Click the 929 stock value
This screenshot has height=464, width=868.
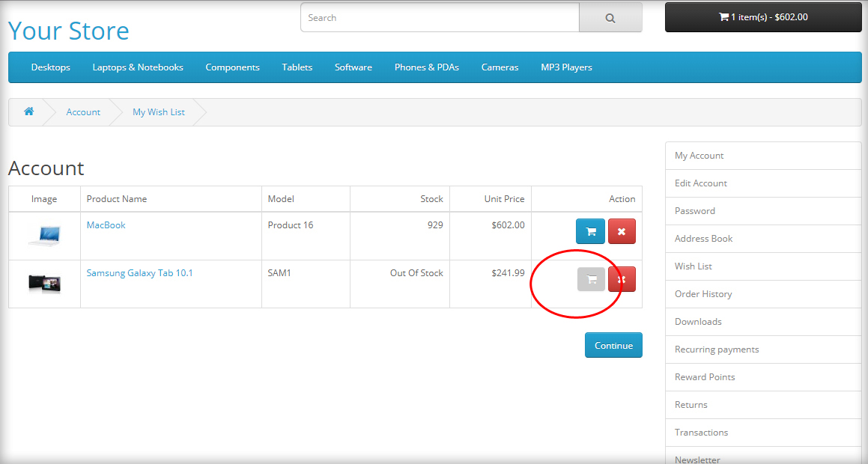point(435,225)
